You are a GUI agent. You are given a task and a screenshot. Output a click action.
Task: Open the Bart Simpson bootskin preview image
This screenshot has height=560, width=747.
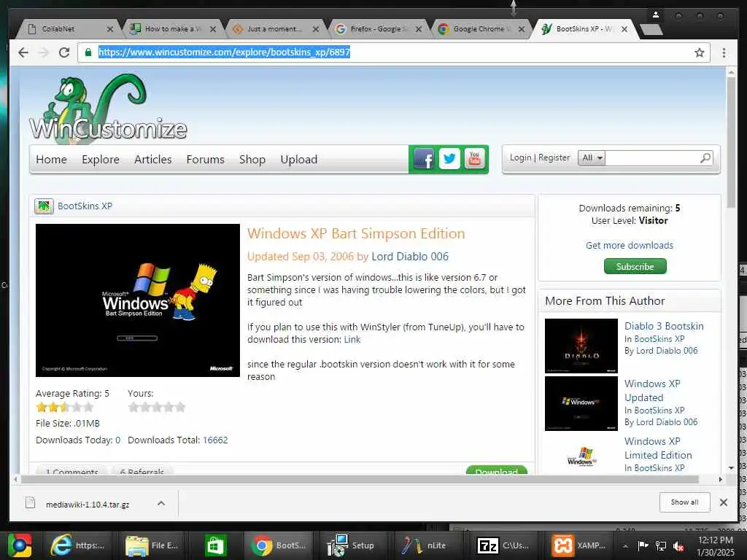138,300
